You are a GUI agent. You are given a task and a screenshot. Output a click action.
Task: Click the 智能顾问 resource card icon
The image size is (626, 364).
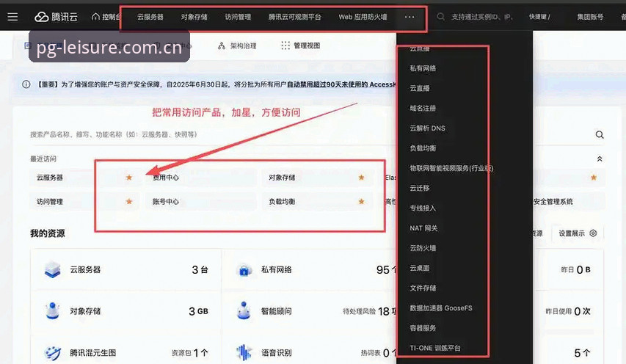point(244,310)
